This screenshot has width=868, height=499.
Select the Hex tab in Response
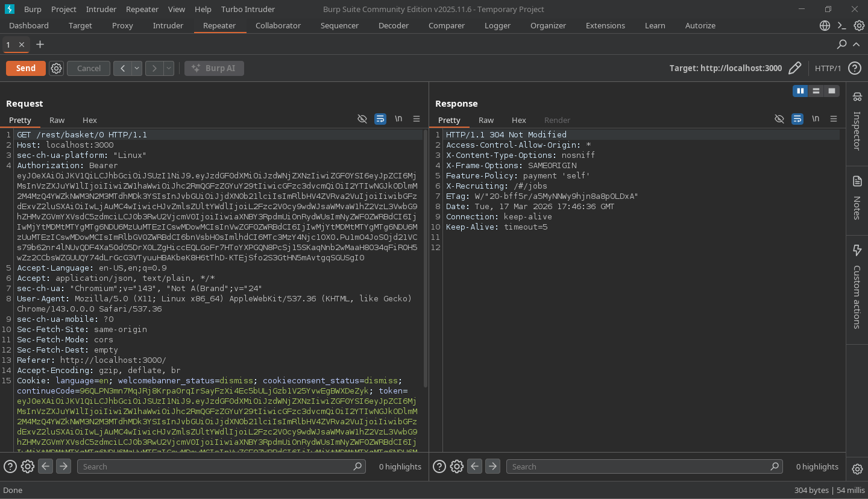[x=518, y=120]
